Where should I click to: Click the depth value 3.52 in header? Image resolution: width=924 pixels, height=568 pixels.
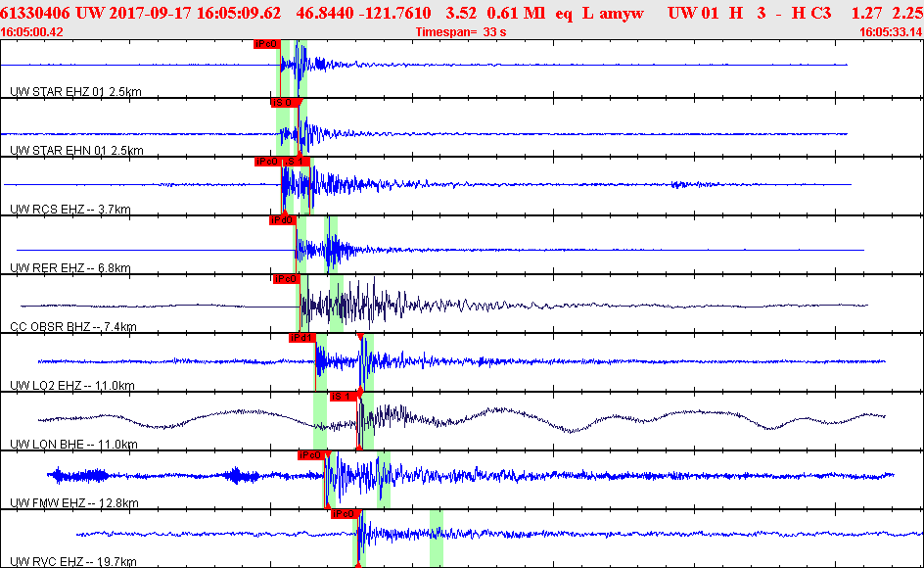click(461, 13)
